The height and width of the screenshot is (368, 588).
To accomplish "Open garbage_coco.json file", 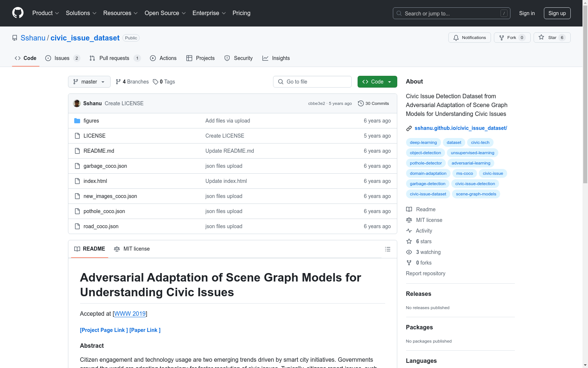I will click(x=105, y=166).
